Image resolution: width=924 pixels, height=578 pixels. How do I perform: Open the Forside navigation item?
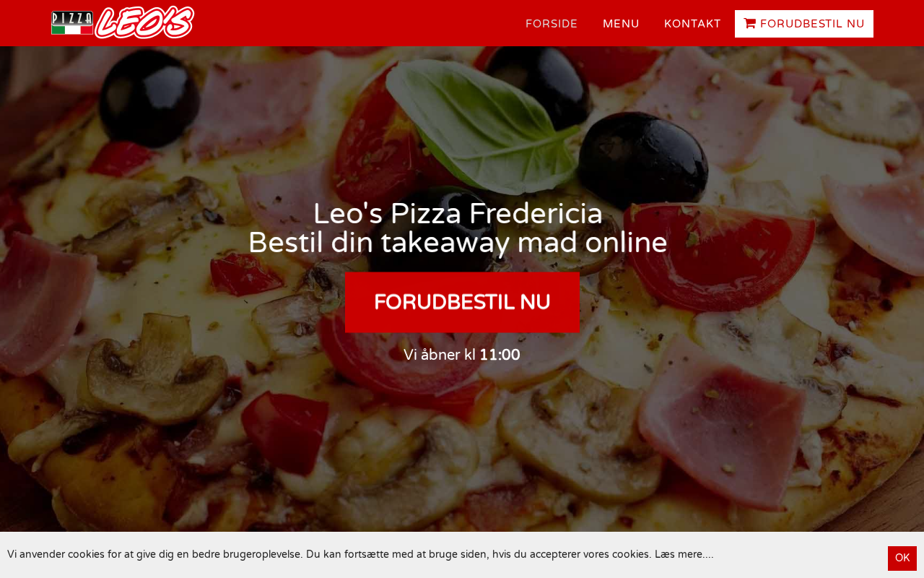click(552, 24)
